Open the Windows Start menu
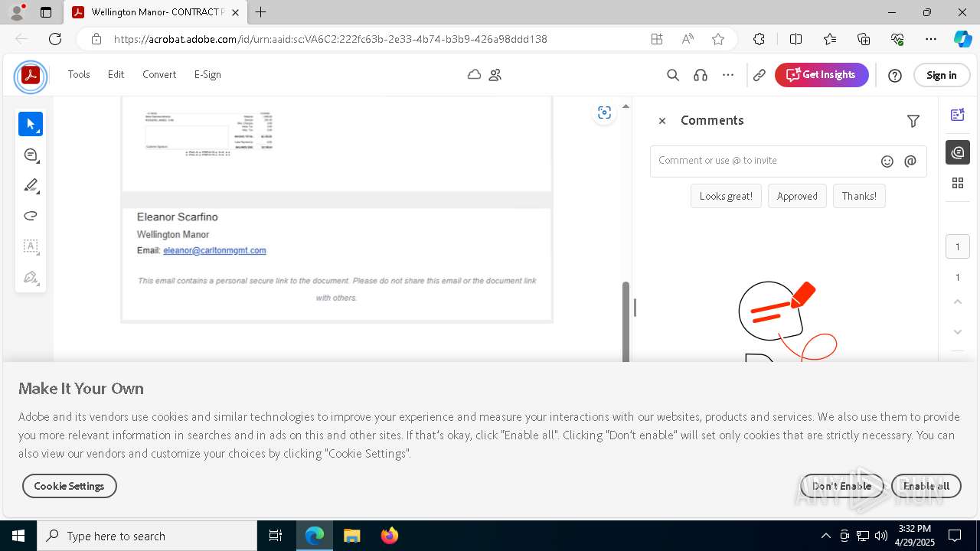Screen dimensions: 980x551 click(18, 536)
